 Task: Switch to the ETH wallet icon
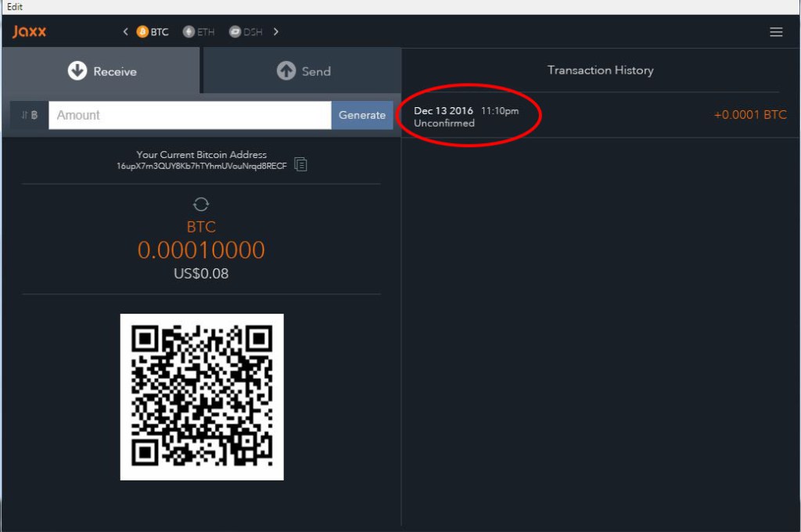click(188, 32)
